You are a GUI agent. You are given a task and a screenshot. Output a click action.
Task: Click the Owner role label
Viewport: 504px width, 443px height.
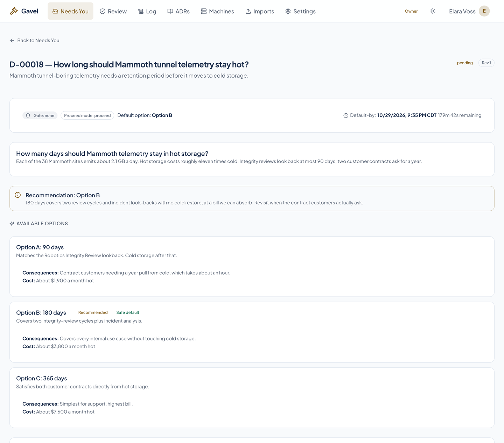coord(411,11)
